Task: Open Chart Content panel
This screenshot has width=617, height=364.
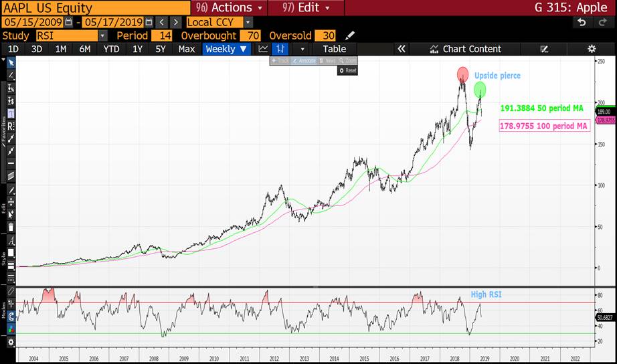Action: (466, 49)
